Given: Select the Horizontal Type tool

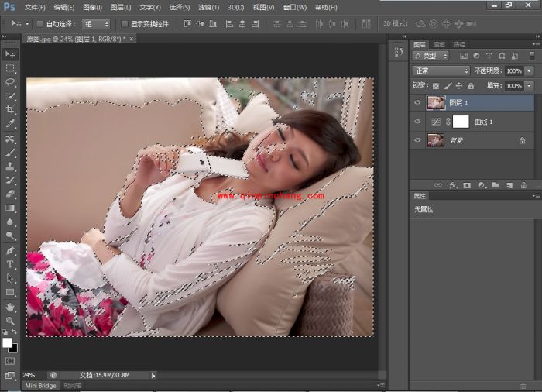Looking at the screenshot, I should tap(10, 264).
